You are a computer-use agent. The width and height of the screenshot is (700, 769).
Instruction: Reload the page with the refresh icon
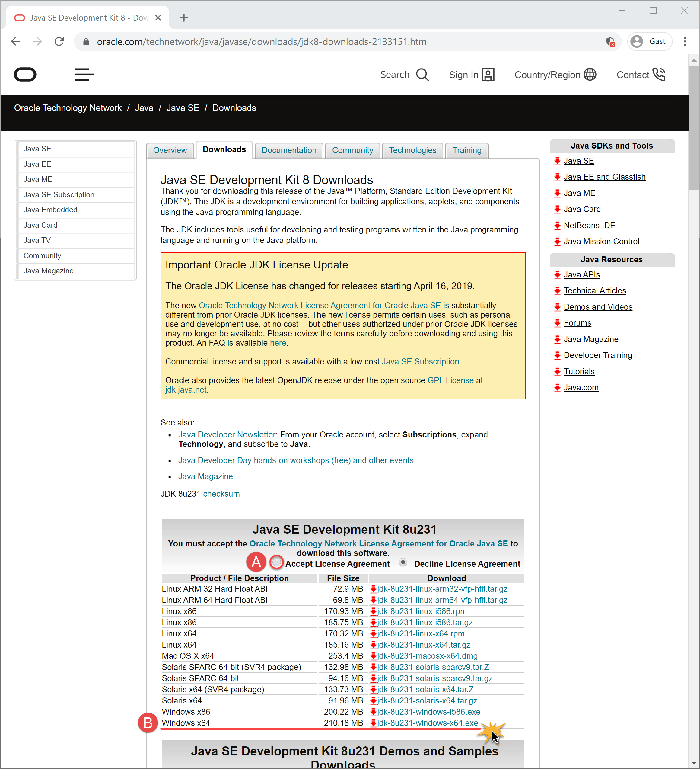point(59,41)
